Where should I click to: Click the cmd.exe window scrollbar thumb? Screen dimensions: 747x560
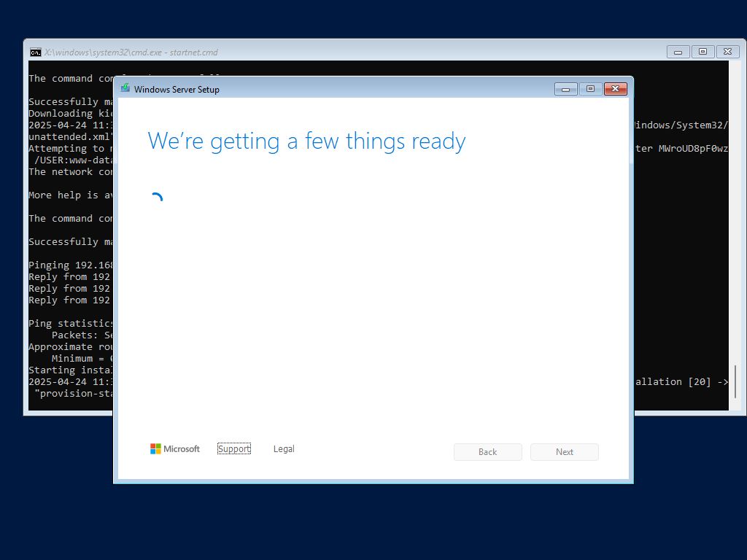735,381
